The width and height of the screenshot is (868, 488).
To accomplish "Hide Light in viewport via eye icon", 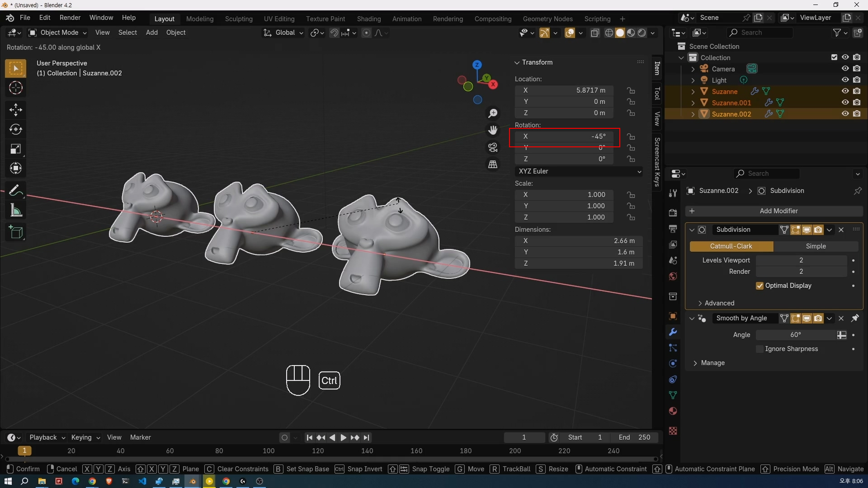I will [x=845, y=80].
